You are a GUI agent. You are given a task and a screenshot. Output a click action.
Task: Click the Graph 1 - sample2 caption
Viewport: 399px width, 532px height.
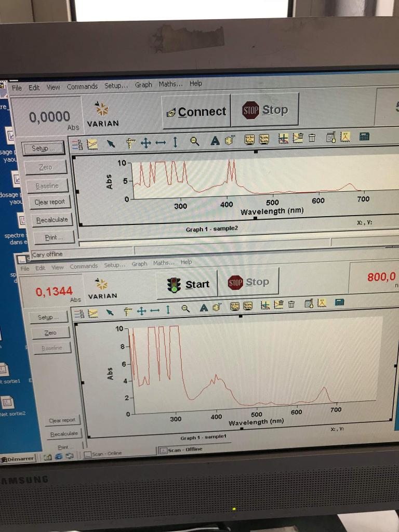(x=212, y=229)
